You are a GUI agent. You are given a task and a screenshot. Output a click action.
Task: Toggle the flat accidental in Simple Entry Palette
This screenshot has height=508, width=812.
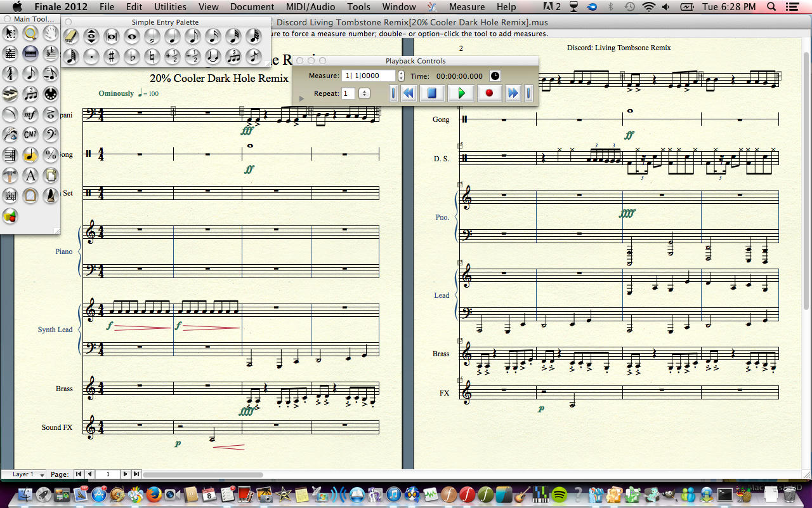[x=131, y=57]
